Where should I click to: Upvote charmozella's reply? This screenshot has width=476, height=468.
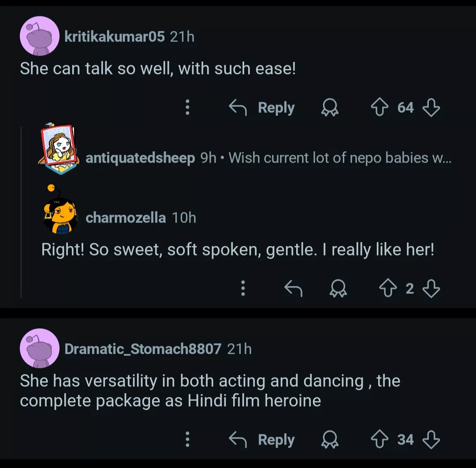[x=388, y=289]
